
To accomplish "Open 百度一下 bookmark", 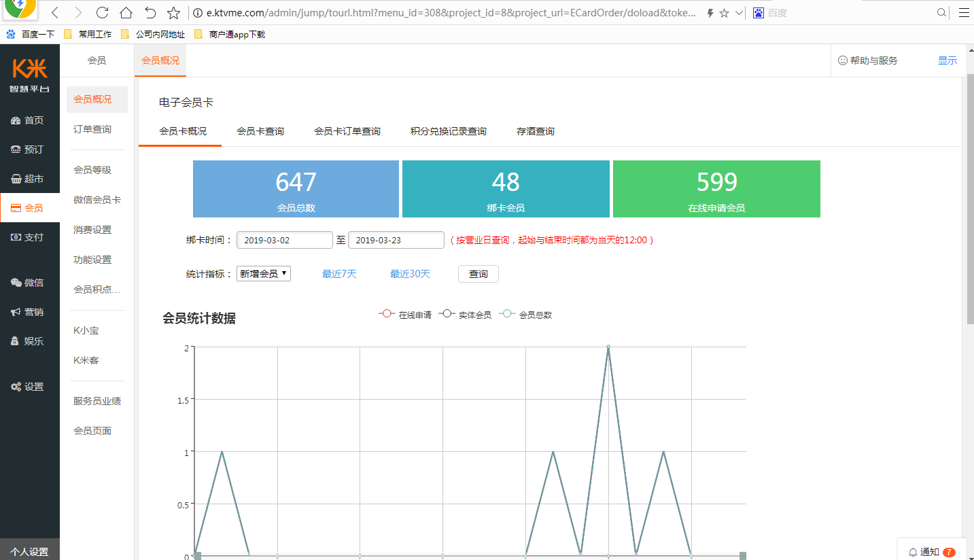I will click(31, 34).
